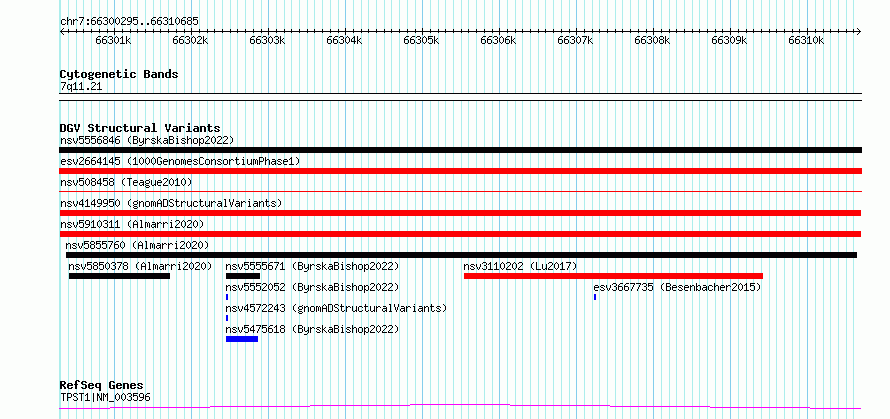890x419 pixels.
Task: Click the TPST1|NM_003596 gene label
Action: [106, 397]
